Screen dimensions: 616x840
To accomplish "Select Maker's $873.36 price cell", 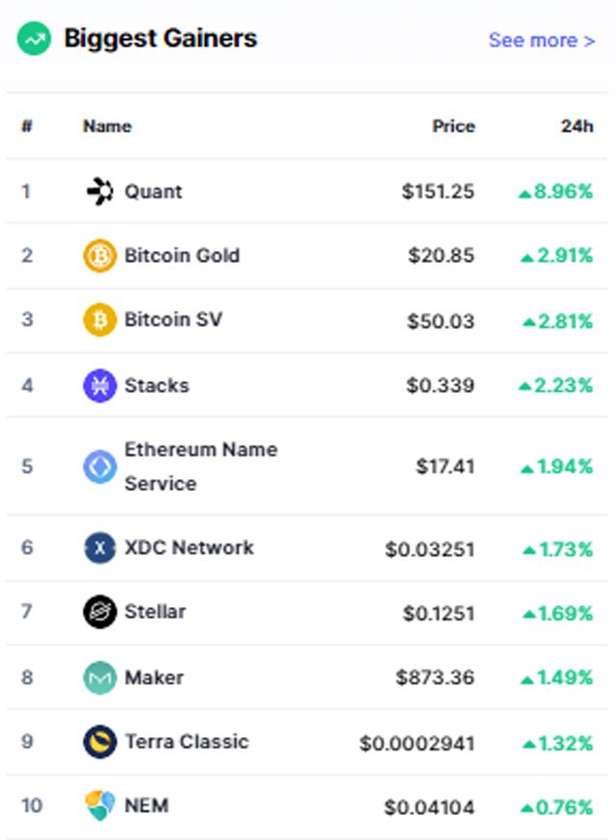I will (x=435, y=677).
